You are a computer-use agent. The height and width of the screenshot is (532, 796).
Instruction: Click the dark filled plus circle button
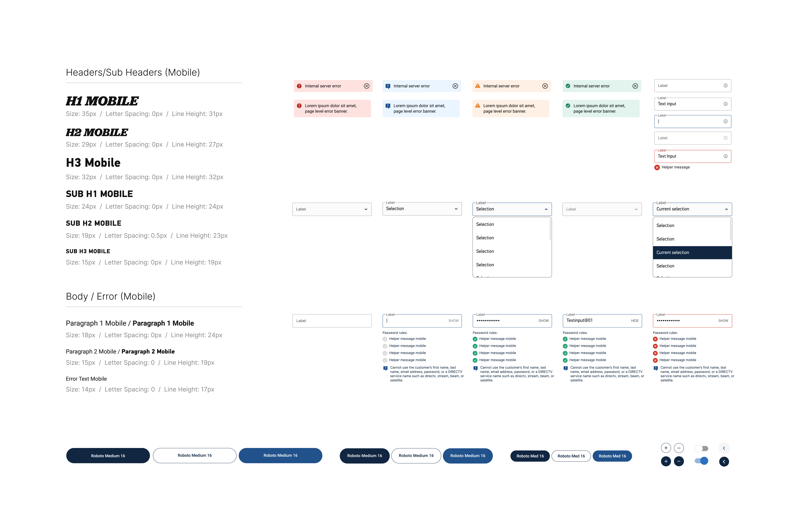[x=666, y=461]
